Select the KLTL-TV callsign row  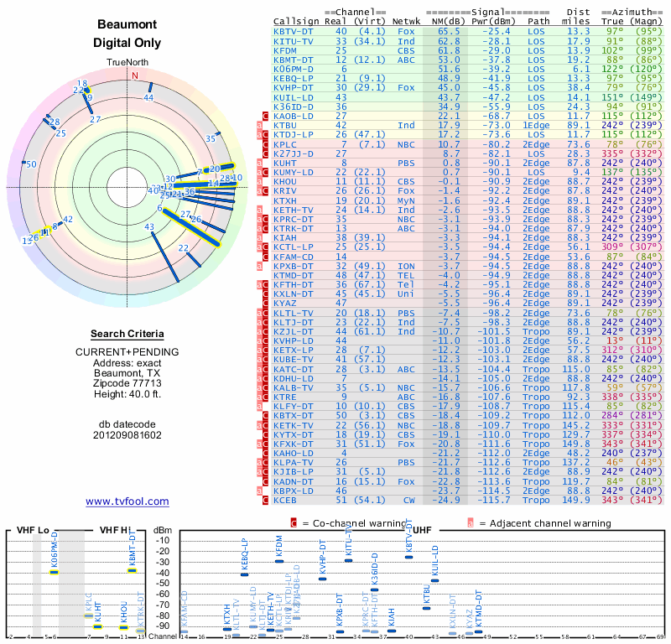coord(293,314)
